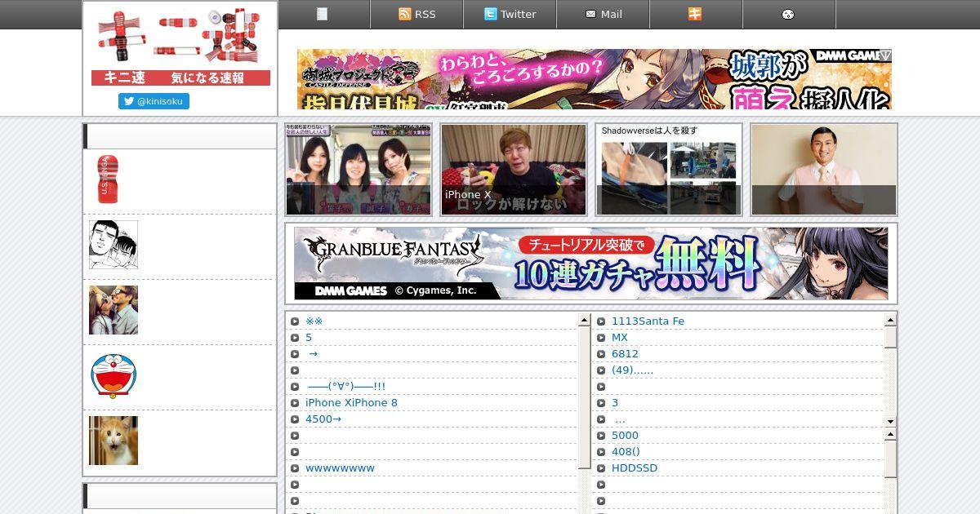Follow @kinisoku Twitter button
The height and width of the screenshot is (514, 980).
point(154,101)
